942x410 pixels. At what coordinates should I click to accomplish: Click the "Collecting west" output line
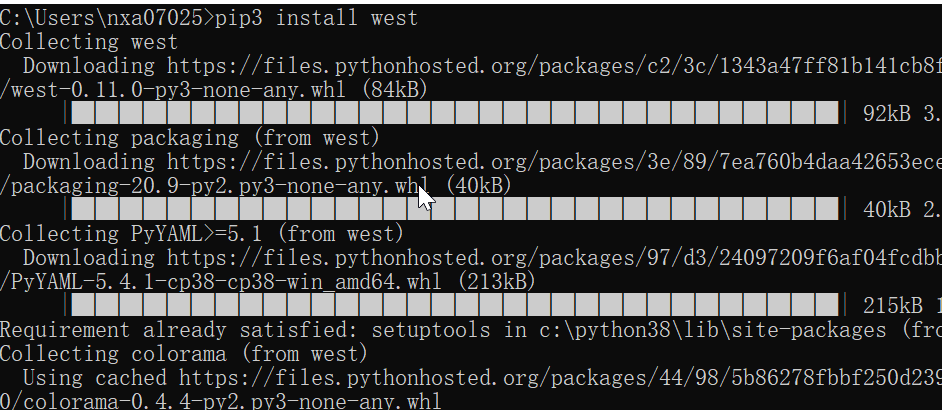click(x=89, y=42)
